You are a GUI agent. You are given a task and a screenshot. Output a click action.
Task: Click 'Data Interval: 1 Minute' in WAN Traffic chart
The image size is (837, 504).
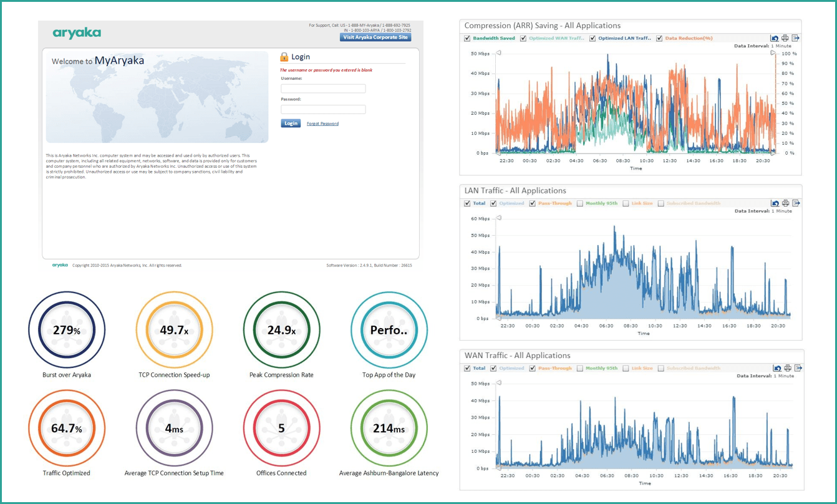pyautogui.click(x=765, y=376)
